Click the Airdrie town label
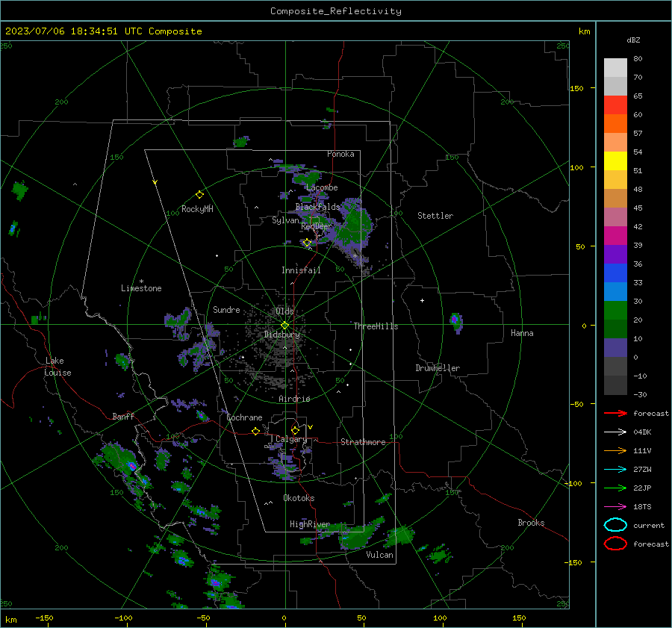 [x=294, y=399]
